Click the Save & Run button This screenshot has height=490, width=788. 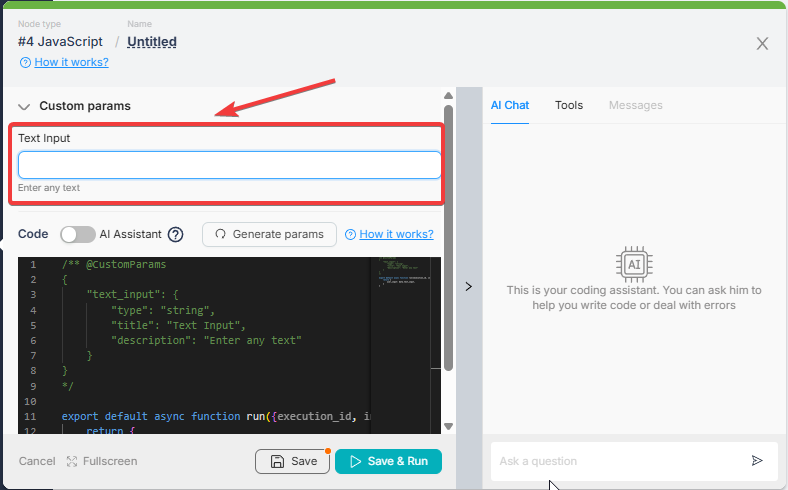coord(388,461)
